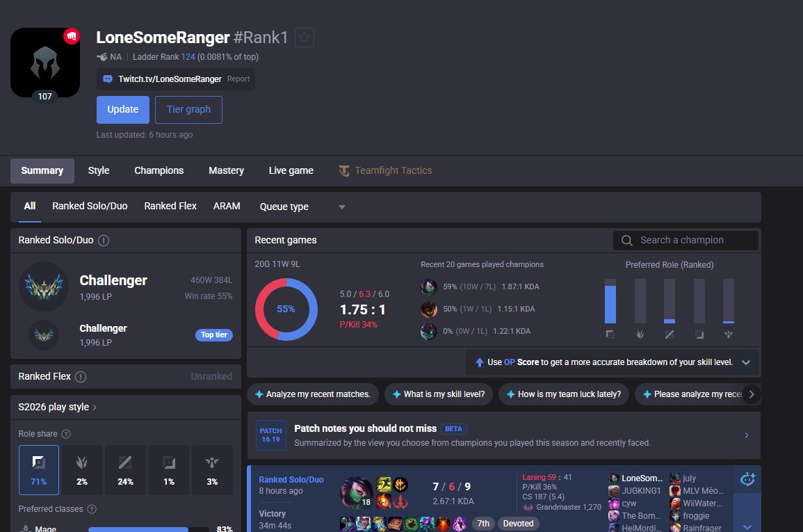Click Mid role bar in Preferred Role
The image size is (803, 532).
point(670,301)
